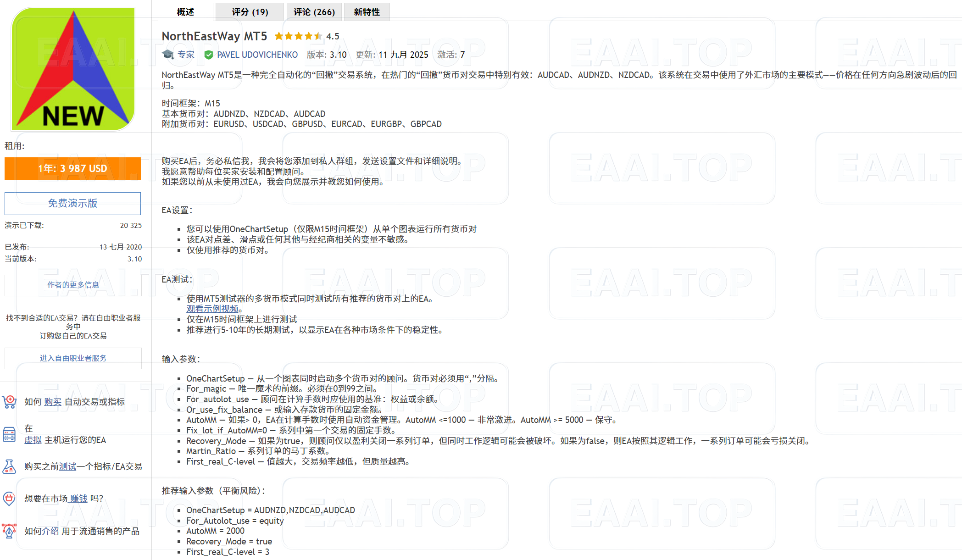The width and height of the screenshot is (962, 560).
Task: Click the 4.5 star rating stars
Action: pos(298,36)
